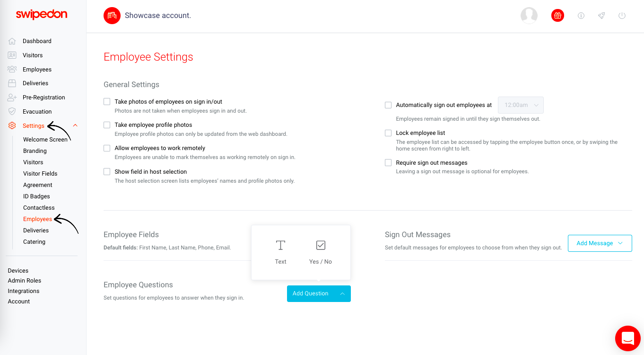The width and height of the screenshot is (644, 355).
Task: Open the chat support bubble icon
Action: (x=628, y=338)
